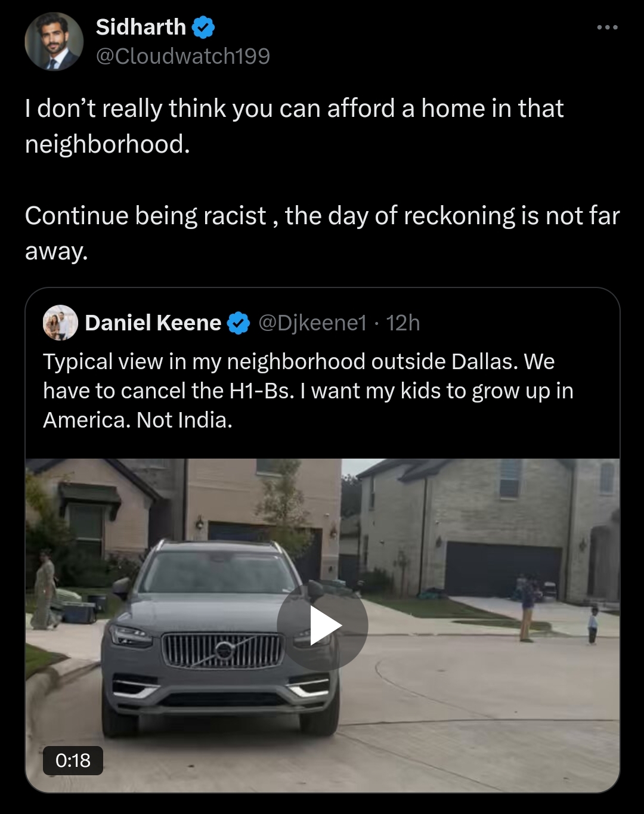The image size is (644, 814).
Task: Click the Volvo grille logo in video
Action: point(224,649)
